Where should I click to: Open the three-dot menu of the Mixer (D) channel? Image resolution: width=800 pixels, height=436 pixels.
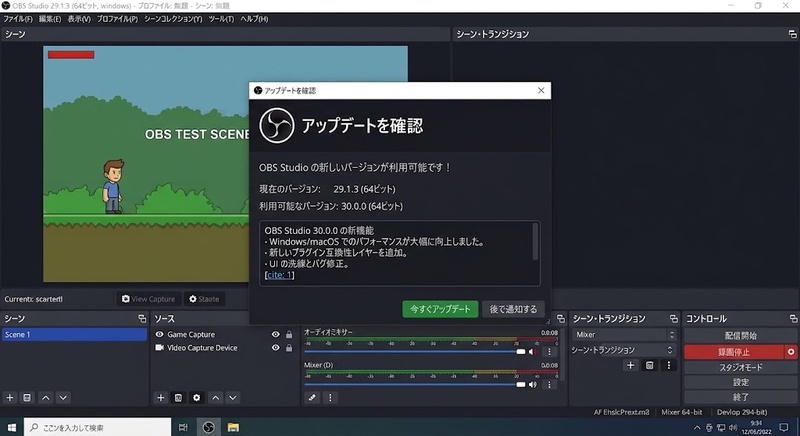click(549, 384)
